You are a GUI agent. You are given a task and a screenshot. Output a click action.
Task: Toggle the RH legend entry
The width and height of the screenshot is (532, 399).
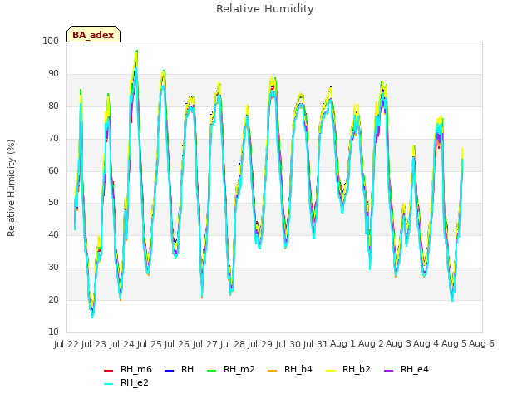[x=179, y=369]
